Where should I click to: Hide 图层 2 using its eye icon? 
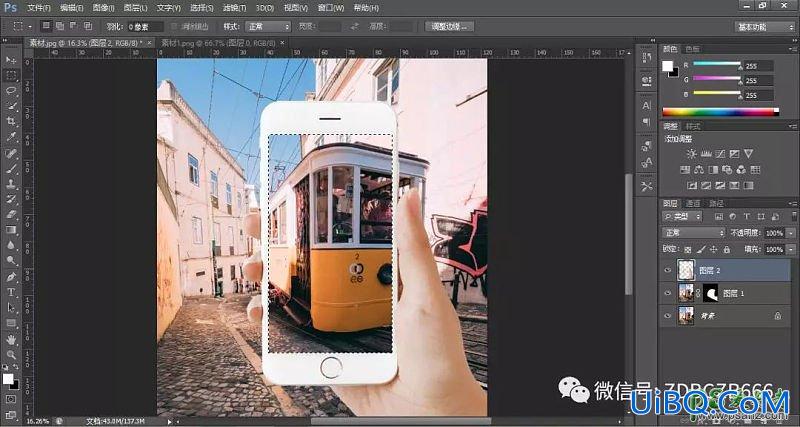click(x=667, y=270)
